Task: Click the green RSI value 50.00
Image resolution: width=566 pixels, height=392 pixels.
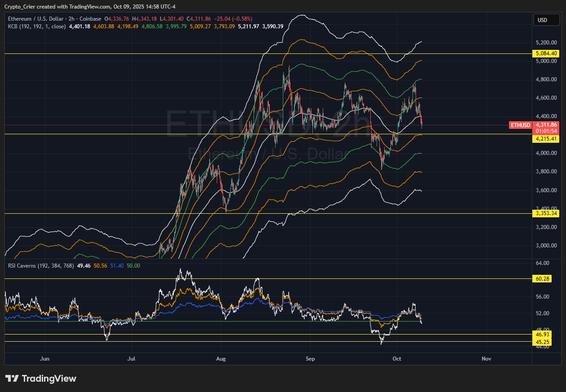Action: click(x=133, y=266)
